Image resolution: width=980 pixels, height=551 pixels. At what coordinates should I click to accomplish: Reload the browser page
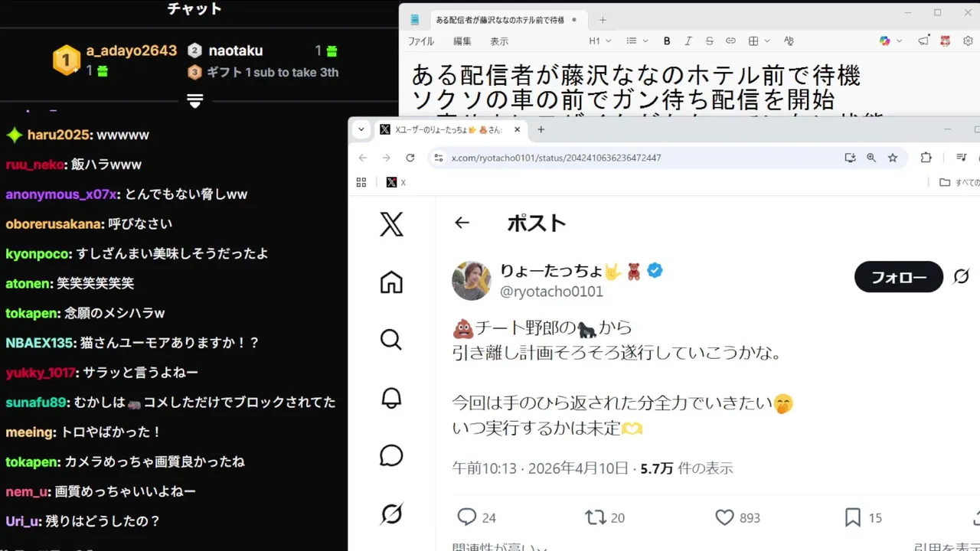410,158
